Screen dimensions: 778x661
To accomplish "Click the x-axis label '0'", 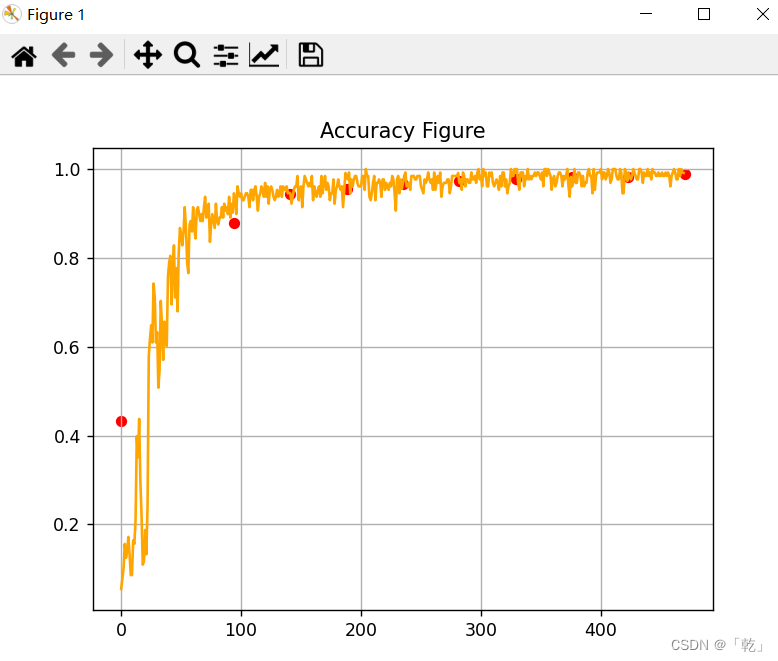I will coord(121,630).
